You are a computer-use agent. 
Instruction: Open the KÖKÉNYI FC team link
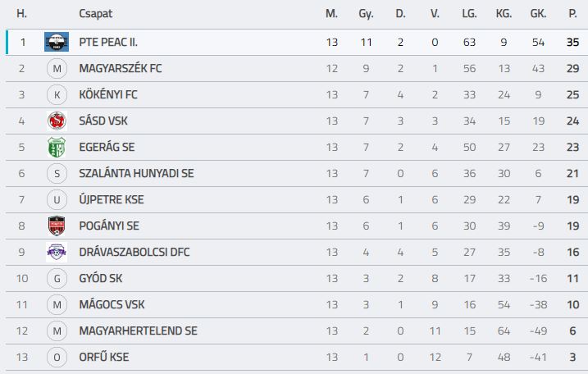coord(108,94)
